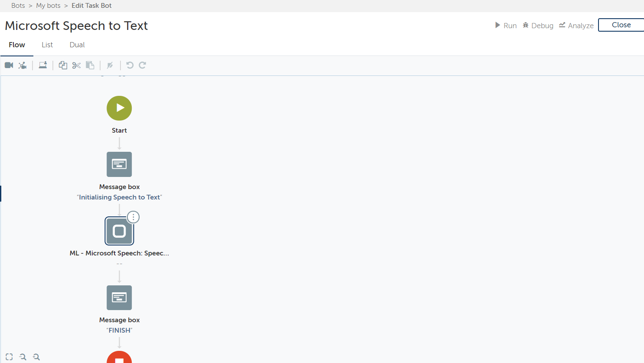Switch to the Dual view tab

(77, 45)
